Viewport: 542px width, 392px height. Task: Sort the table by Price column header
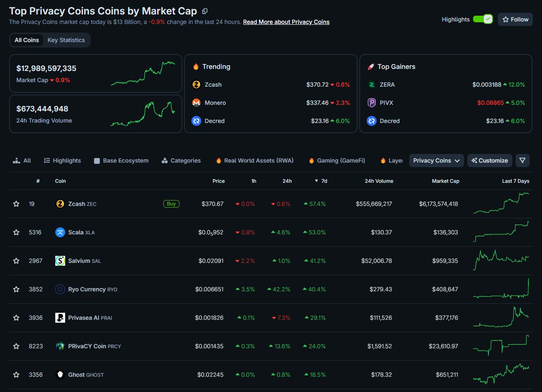219,181
